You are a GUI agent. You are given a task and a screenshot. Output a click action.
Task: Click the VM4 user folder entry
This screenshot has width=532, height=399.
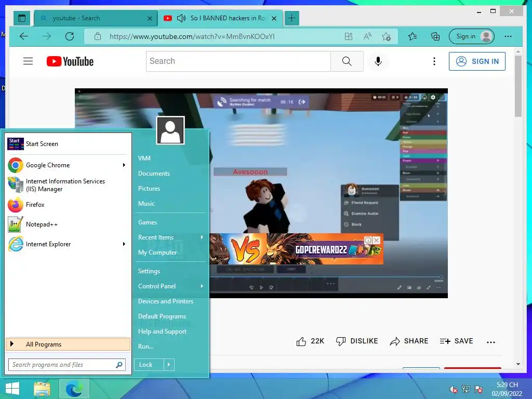pos(144,158)
